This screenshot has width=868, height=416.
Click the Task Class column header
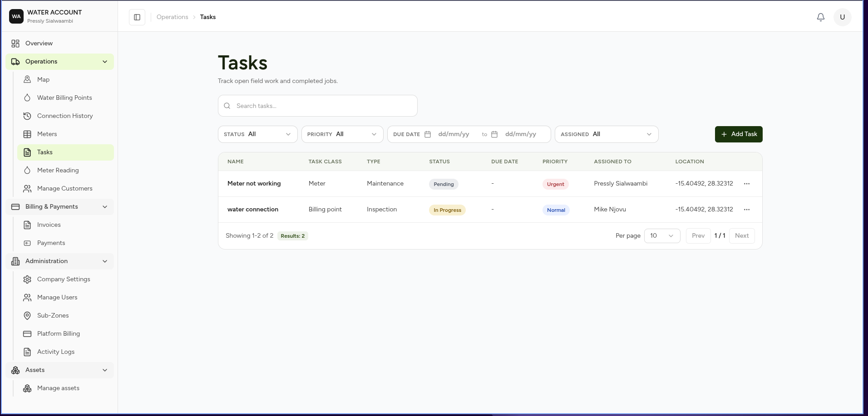click(325, 162)
